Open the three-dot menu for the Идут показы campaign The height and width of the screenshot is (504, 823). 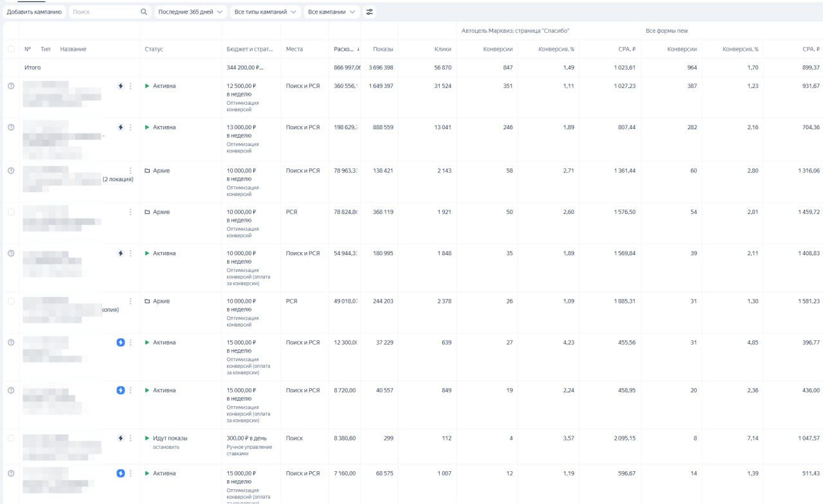[131, 438]
